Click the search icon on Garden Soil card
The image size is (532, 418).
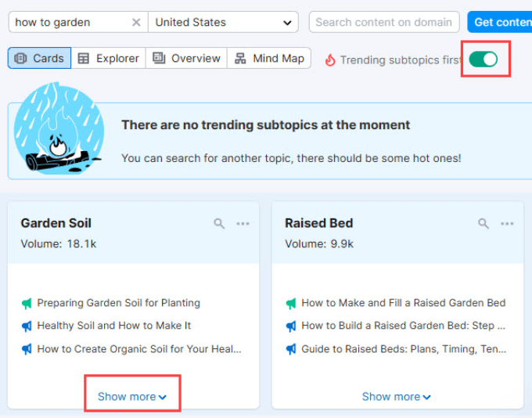point(219,223)
